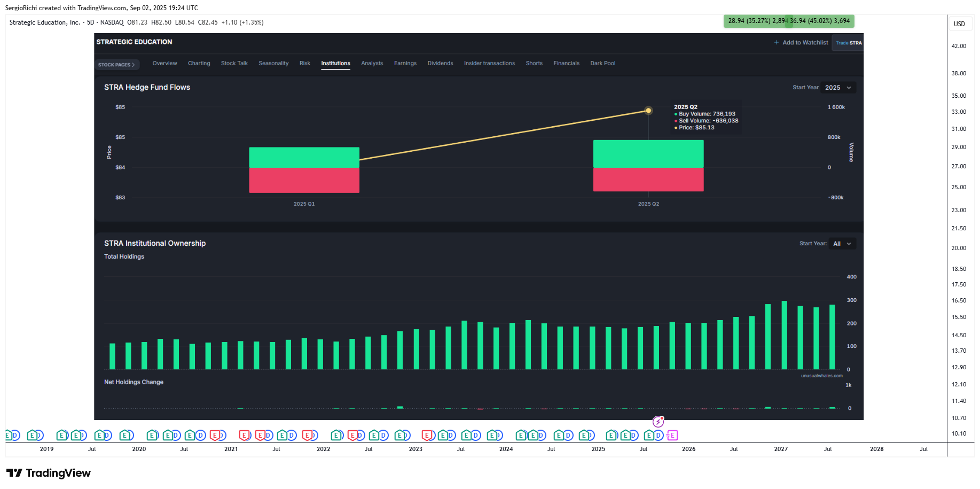Click the red 2025 Q2 sell volume bar
Image resolution: width=980 pixels, height=489 pixels.
point(648,180)
